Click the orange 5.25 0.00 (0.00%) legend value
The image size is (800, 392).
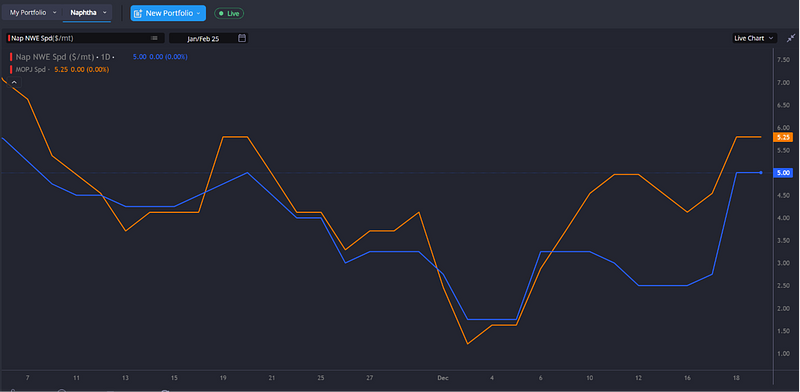coord(82,69)
